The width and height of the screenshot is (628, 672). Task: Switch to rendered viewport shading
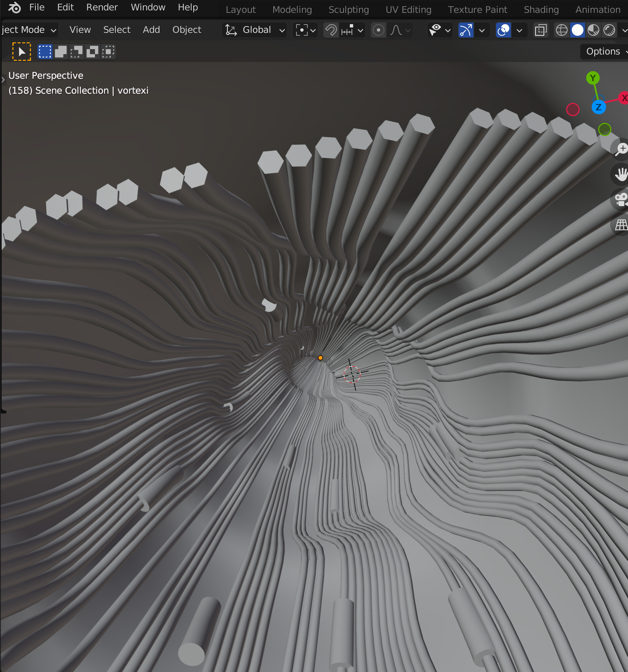pyautogui.click(x=609, y=30)
